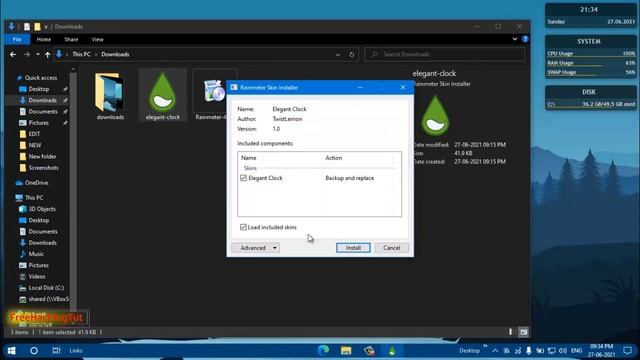The height and width of the screenshot is (360, 640).
Task: Show hidden tray icons chevron
Action: [x=495, y=351]
